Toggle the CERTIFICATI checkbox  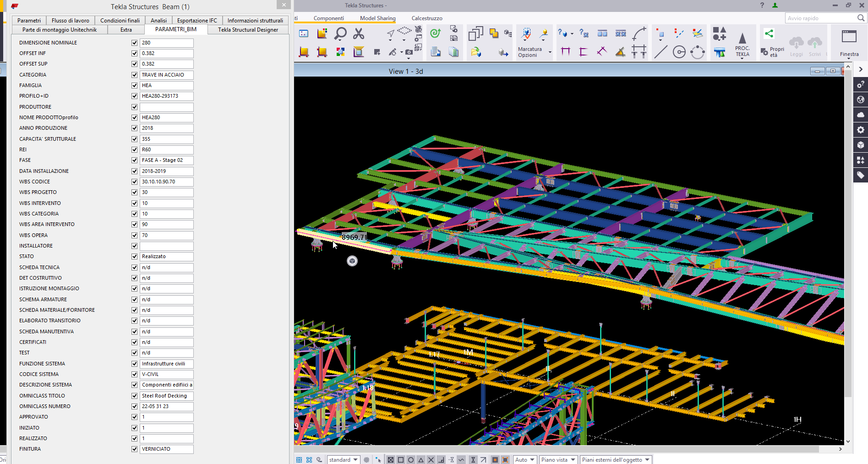click(135, 342)
